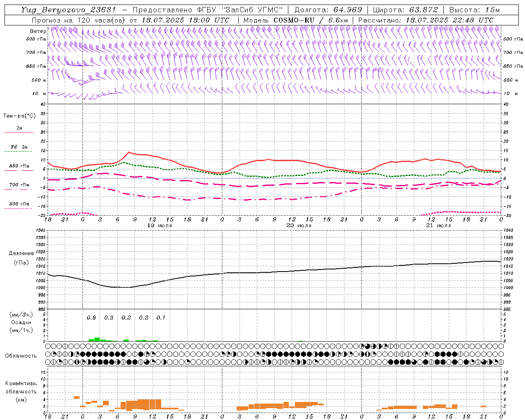This screenshot has width=525, height=420.
Task: Click the Долгота: 64.969 value
Action: (328, 10)
